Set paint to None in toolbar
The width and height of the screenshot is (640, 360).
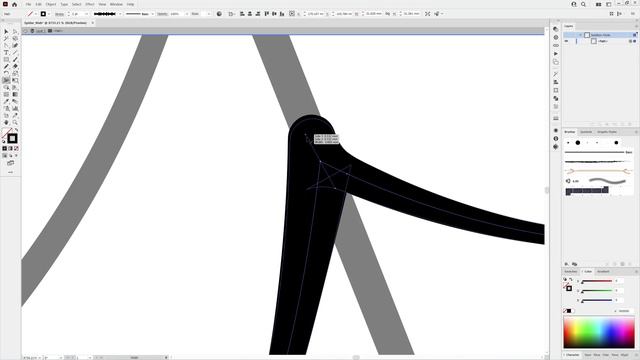[16, 149]
